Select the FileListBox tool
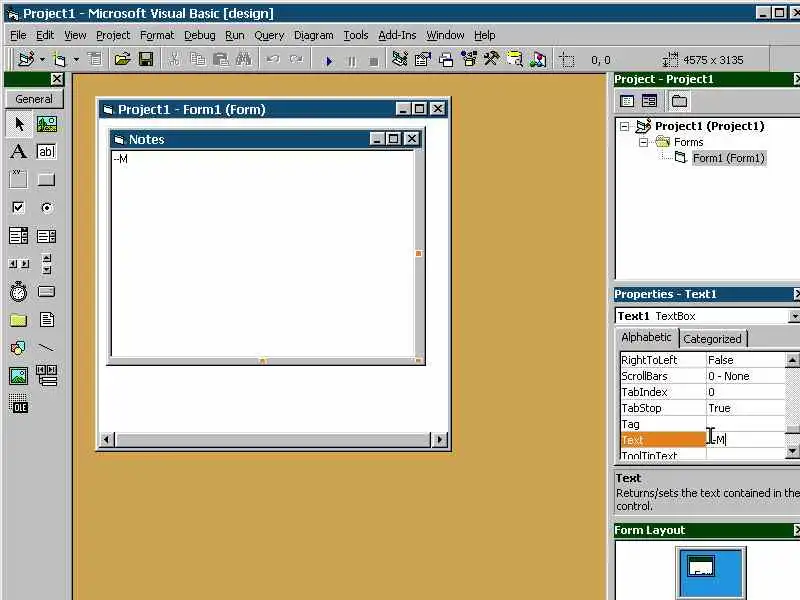This screenshot has height=600, width=800. click(x=46, y=320)
